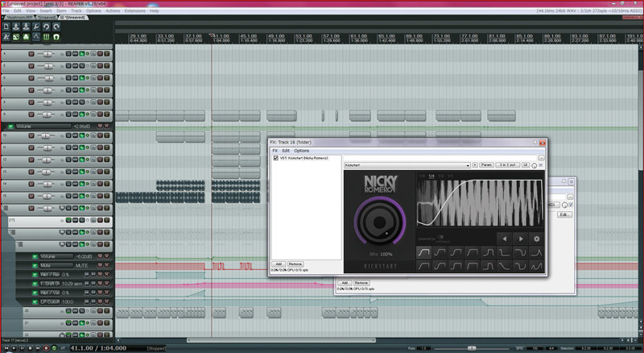Open the Kickstart preset dropdown
The height and width of the screenshot is (353, 644).
407,165
